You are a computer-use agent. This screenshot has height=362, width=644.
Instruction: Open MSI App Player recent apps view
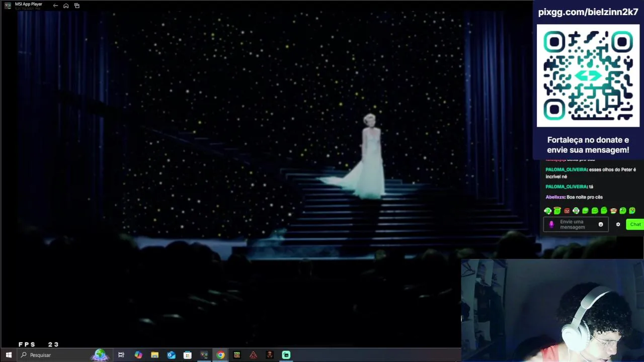(x=77, y=6)
